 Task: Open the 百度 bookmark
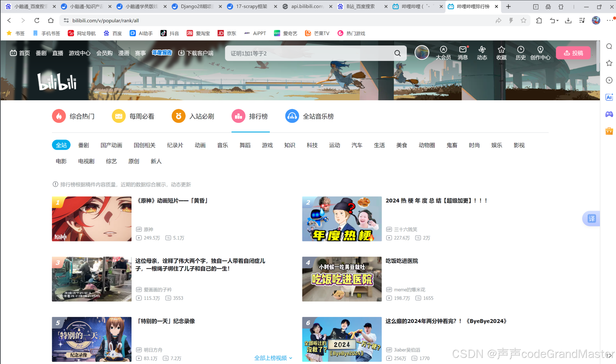coord(113,33)
